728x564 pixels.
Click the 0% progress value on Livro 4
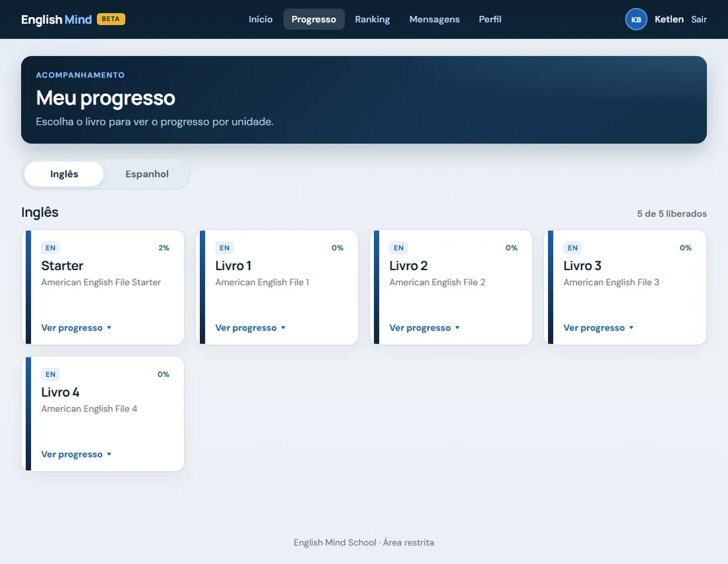[x=163, y=375]
